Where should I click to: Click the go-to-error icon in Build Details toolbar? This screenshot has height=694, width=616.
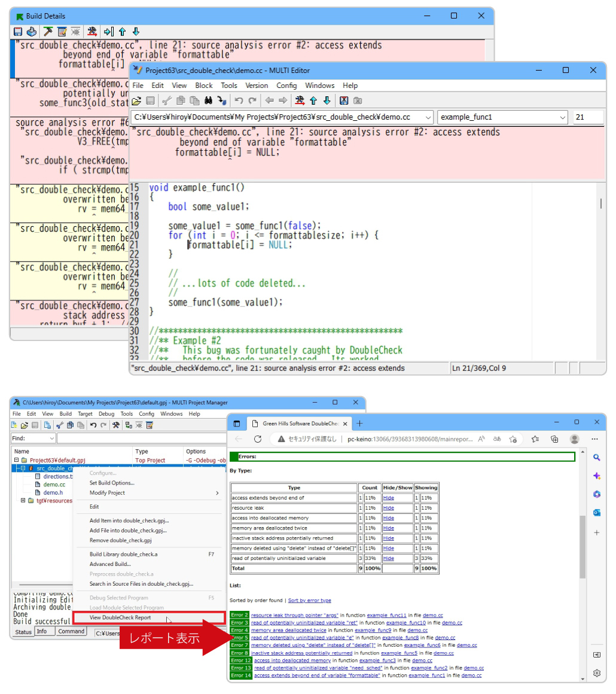point(109,32)
